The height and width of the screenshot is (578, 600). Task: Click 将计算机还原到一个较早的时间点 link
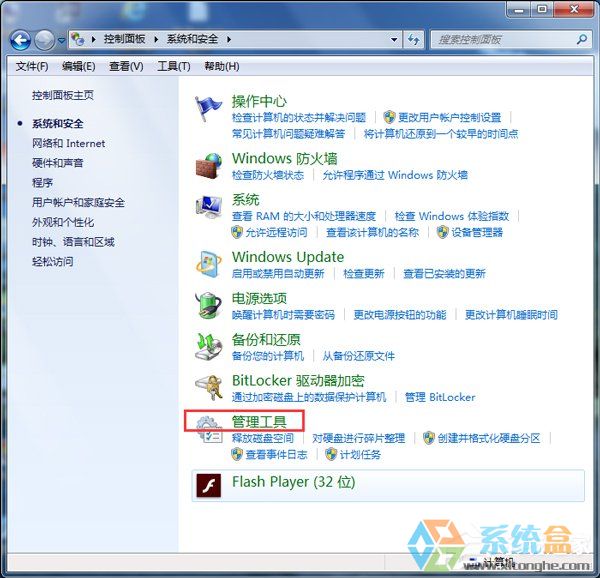(x=441, y=134)
